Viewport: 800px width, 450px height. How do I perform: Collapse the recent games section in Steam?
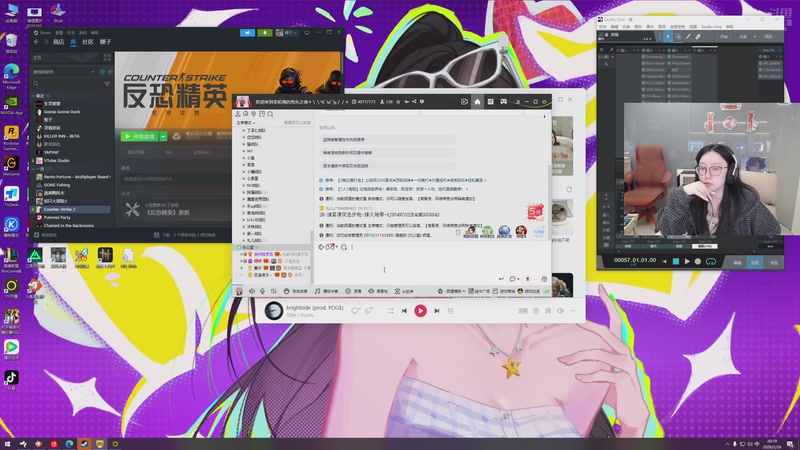[34, 96]
